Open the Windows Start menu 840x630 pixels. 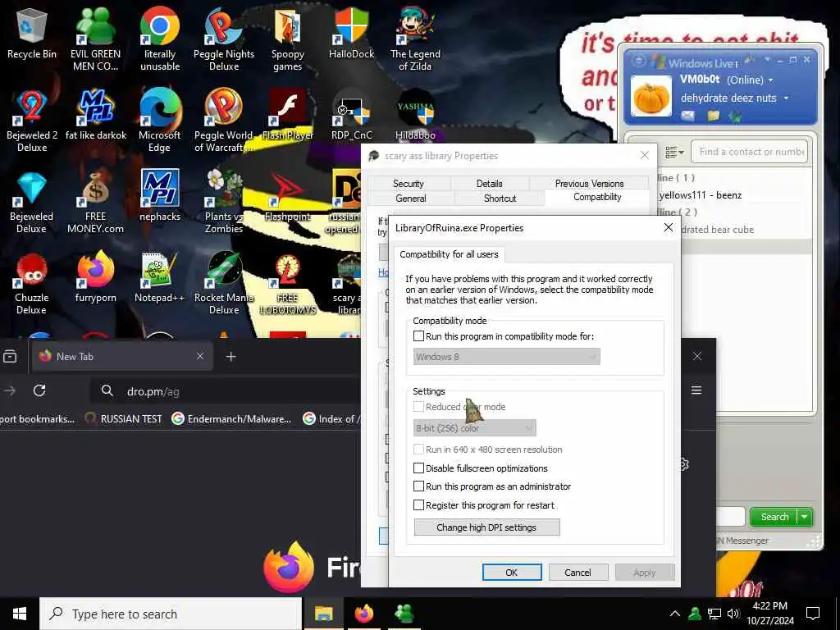tap(20, 614)
